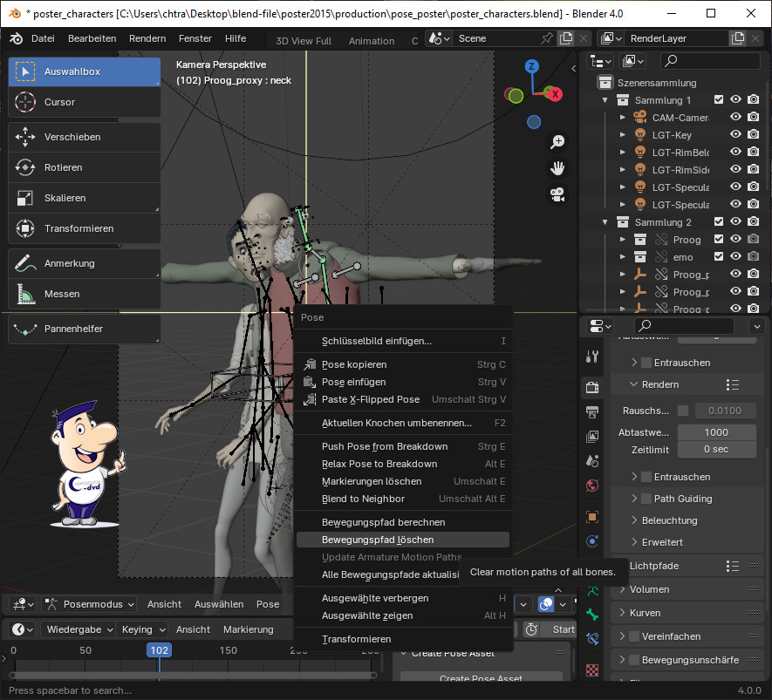Collapse the Sammlung 2 collection tree

pos(605,222)
